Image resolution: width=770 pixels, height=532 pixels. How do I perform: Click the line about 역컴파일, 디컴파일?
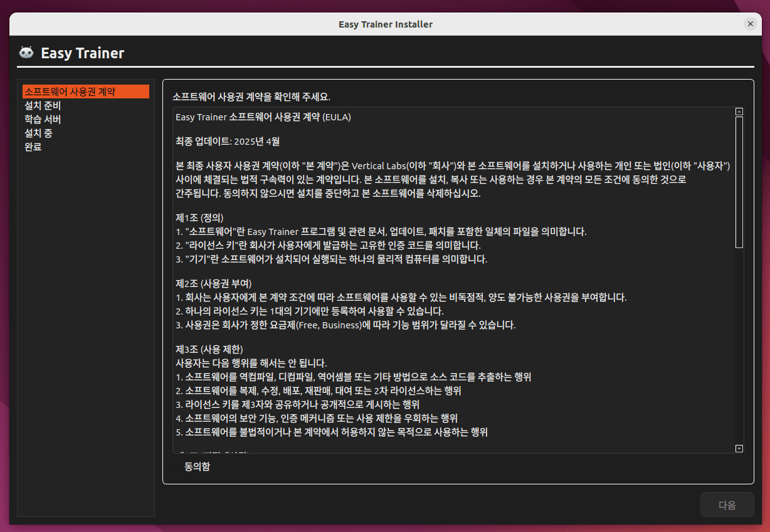click(x=354, y=377)
